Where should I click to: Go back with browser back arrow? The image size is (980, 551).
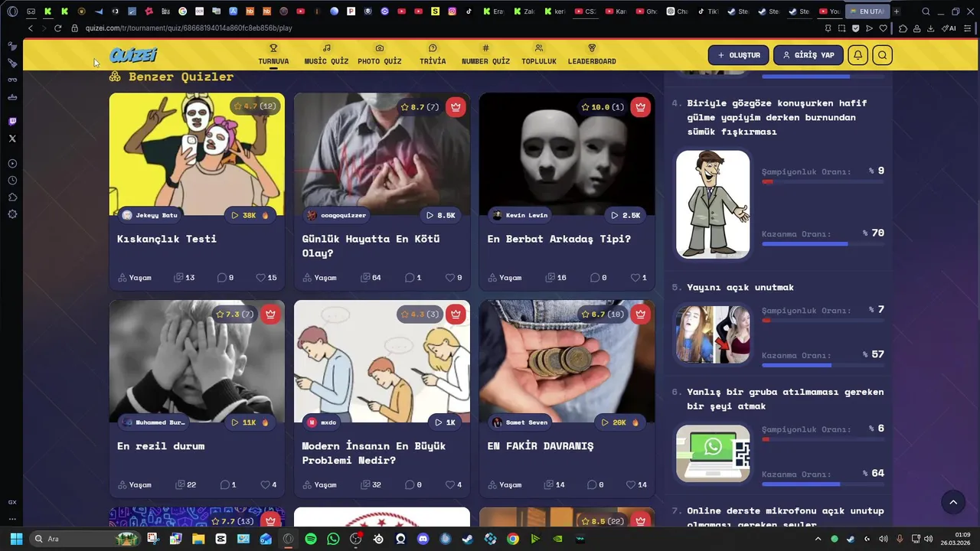pyautogui.click(x=31, y=28)
